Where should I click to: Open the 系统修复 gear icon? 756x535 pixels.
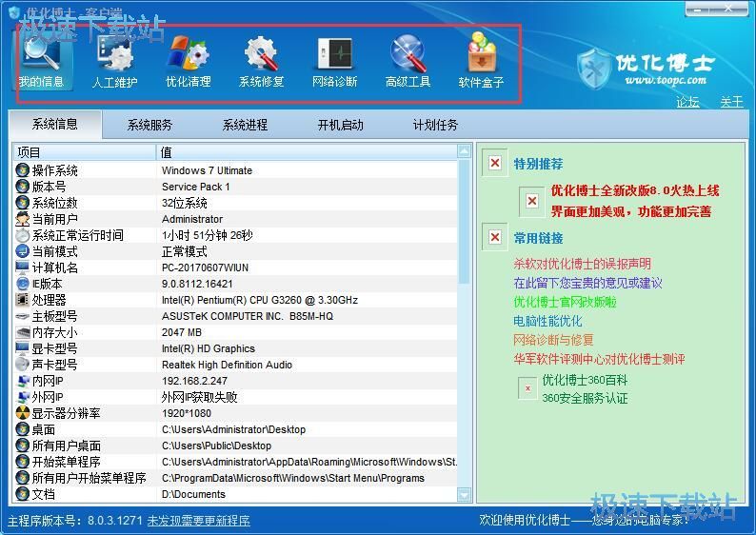[x=261, y=54]
